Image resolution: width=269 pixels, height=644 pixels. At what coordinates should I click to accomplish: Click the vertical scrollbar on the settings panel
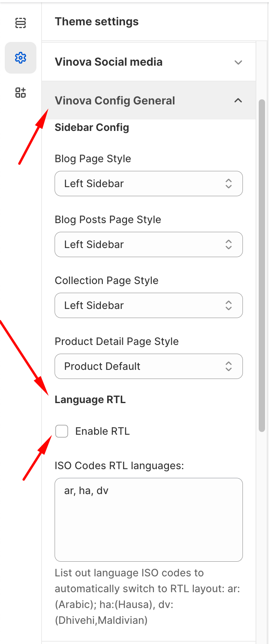tap(262, 265)
